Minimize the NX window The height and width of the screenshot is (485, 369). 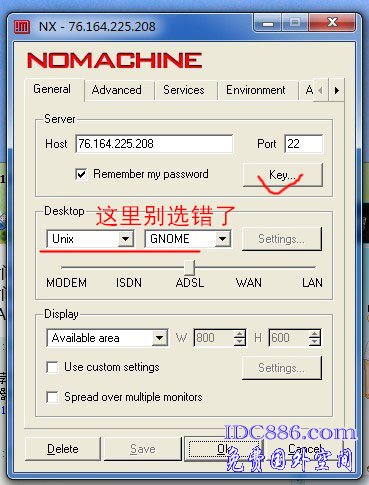(268, 23)
